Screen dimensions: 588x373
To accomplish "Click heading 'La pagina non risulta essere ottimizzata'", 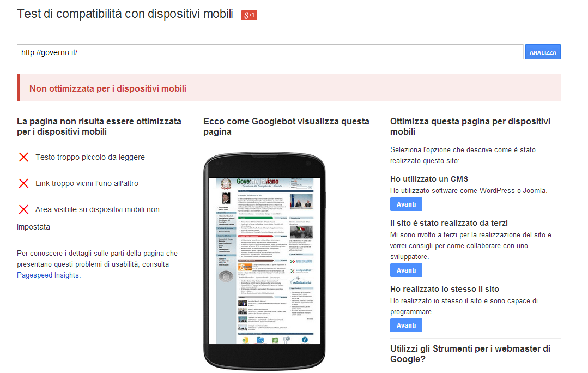I will pos(99,127).
